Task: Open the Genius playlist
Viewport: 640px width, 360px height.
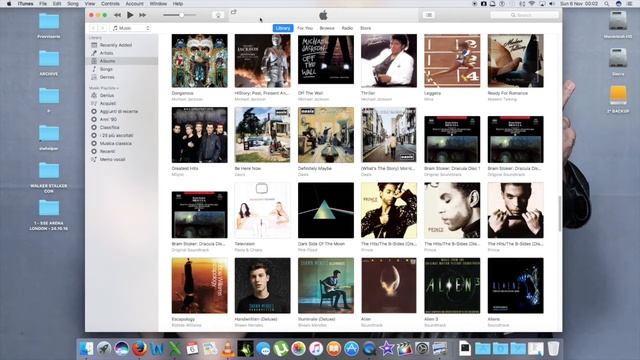Action: coord(122,95)
